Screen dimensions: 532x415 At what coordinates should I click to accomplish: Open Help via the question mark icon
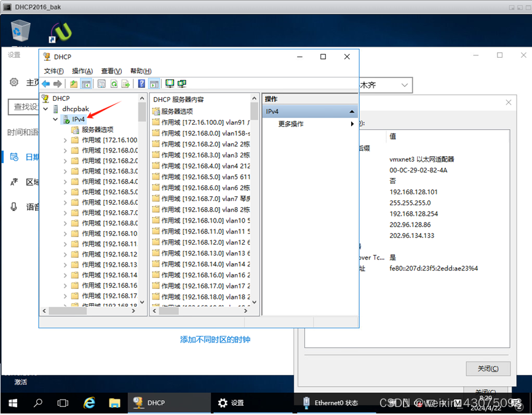[x=141, y=84]
